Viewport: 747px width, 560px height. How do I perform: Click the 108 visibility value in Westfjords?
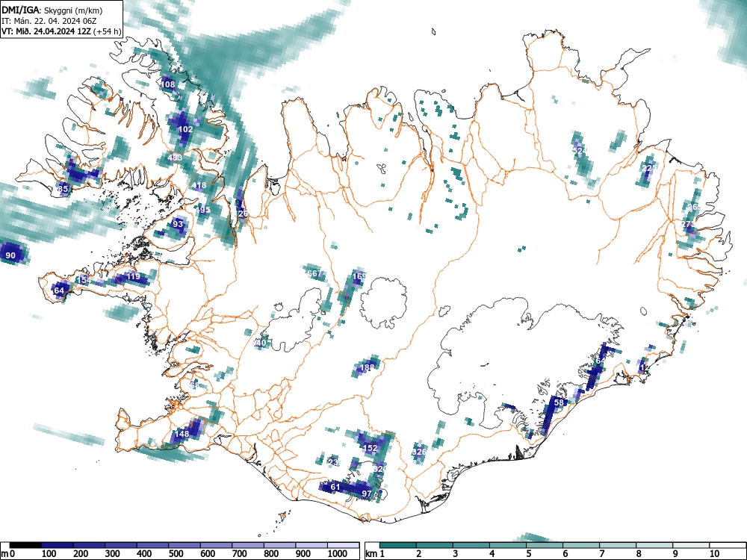click(x=168, y=85)
